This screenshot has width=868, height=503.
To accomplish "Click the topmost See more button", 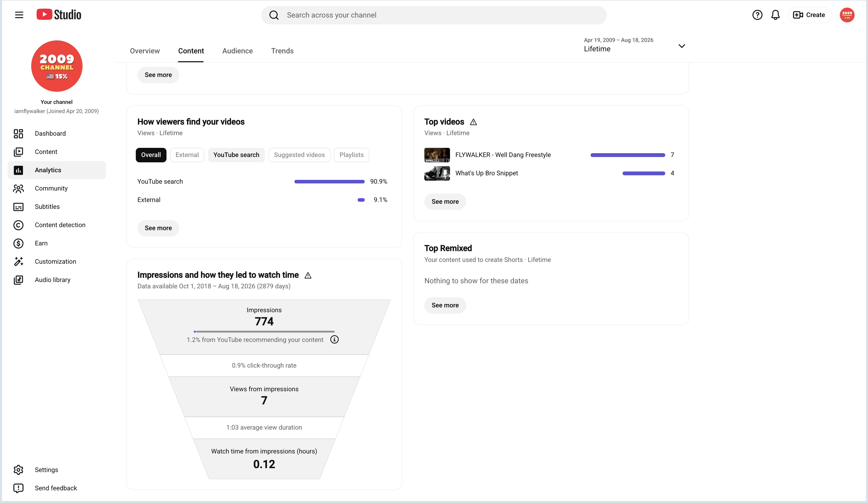I will coord(158,75).
